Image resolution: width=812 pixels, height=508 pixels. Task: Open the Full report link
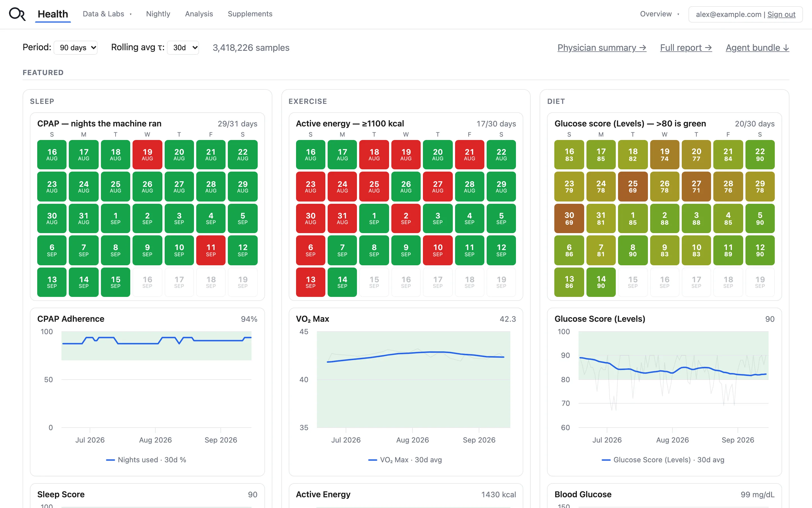point(686,48)
